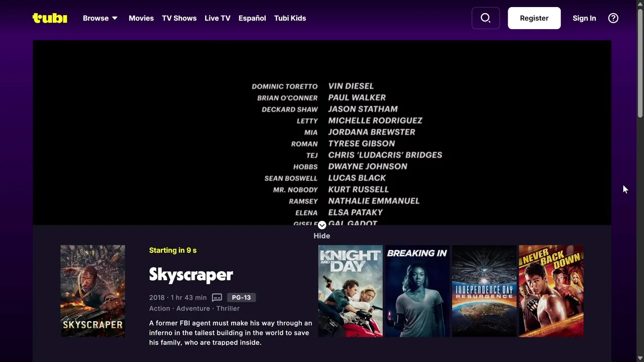Click the PG-13 rating badge
This screenshot has height=362, width=644.
click(x=242, y=298)
